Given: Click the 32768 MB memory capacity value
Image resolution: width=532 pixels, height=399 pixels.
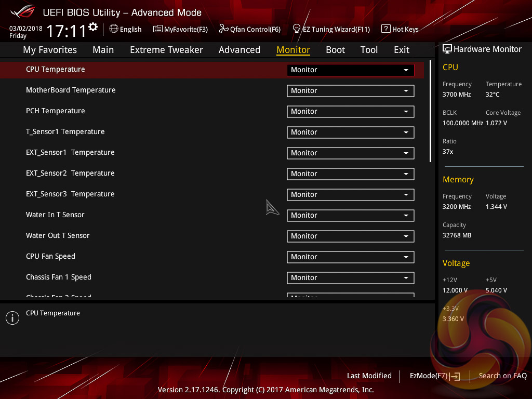Looking at the screenshot, I should pos(457,235).
